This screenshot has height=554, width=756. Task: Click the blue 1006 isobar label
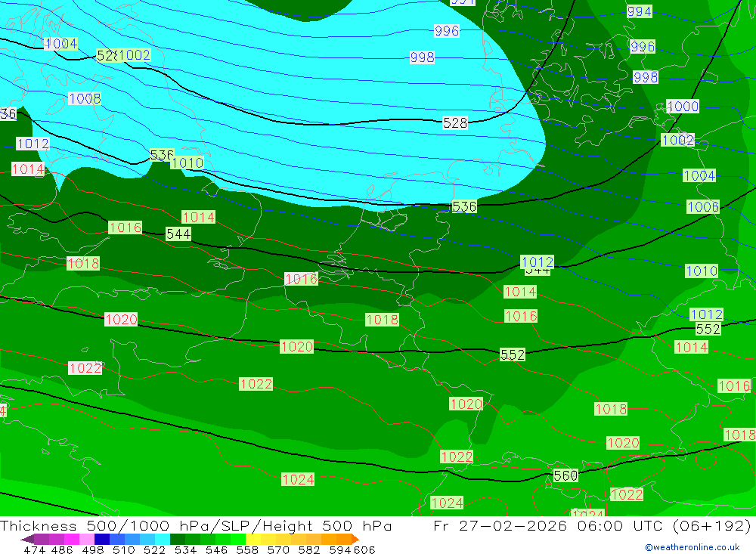coord(703,207)
